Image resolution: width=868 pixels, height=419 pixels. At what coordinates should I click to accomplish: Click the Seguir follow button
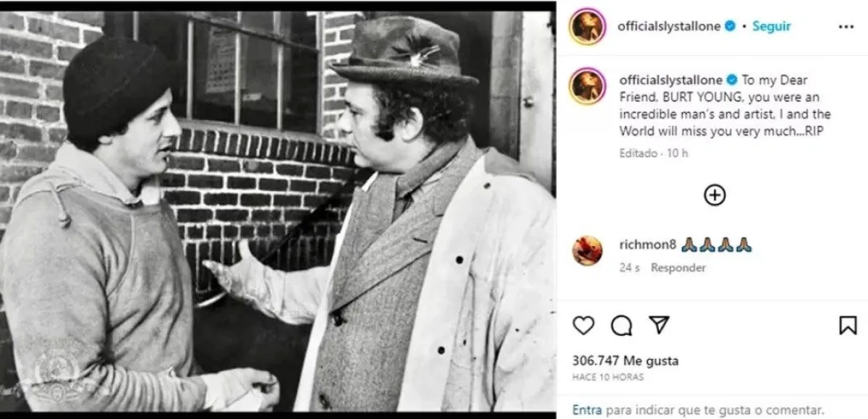point(772,26)
